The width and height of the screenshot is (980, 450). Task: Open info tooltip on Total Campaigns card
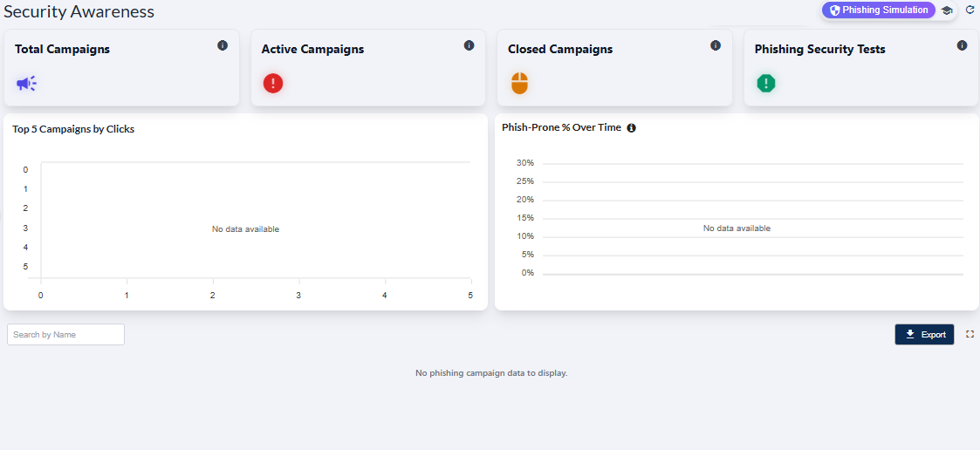[x=223, y=45]
